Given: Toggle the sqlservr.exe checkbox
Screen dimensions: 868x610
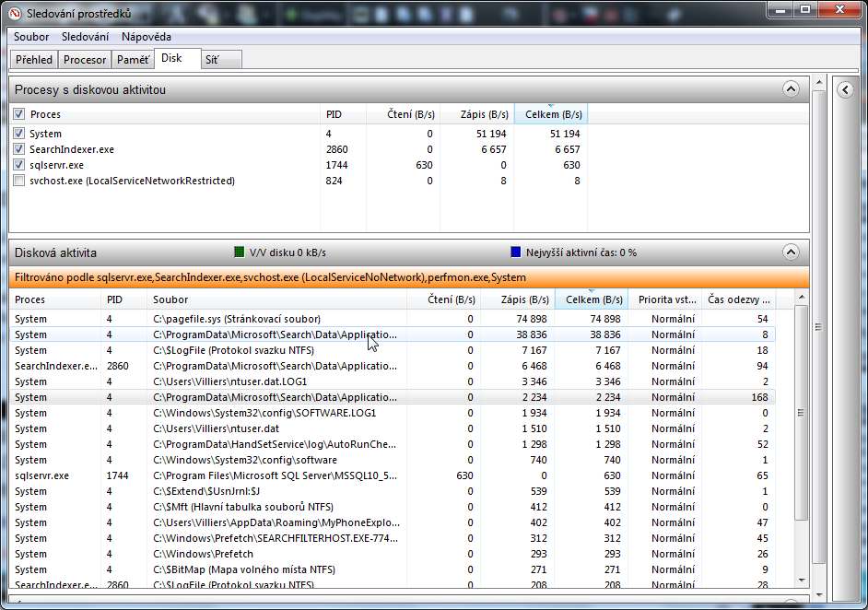Looking at the screenshot, I should pos(19,165).
